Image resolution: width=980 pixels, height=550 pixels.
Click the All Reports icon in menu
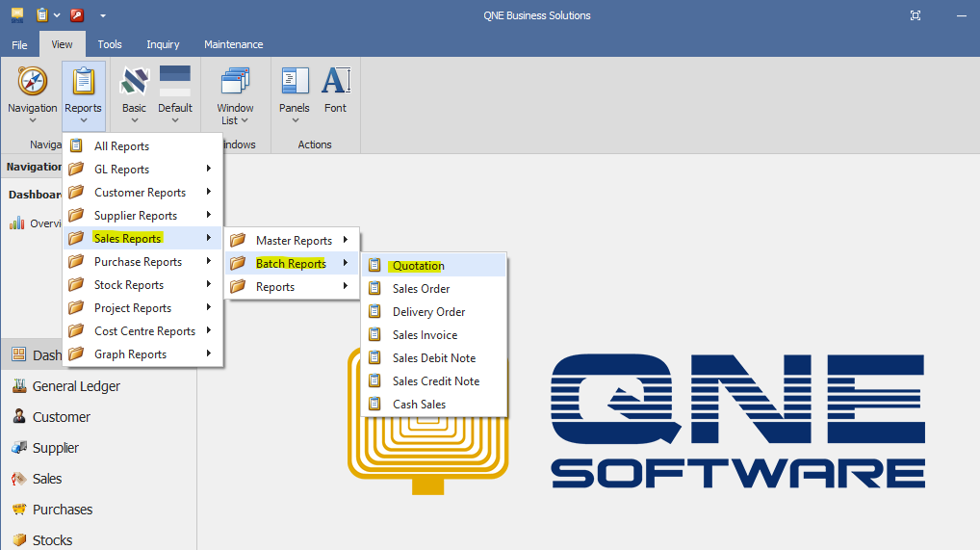(x=76, y=145)
